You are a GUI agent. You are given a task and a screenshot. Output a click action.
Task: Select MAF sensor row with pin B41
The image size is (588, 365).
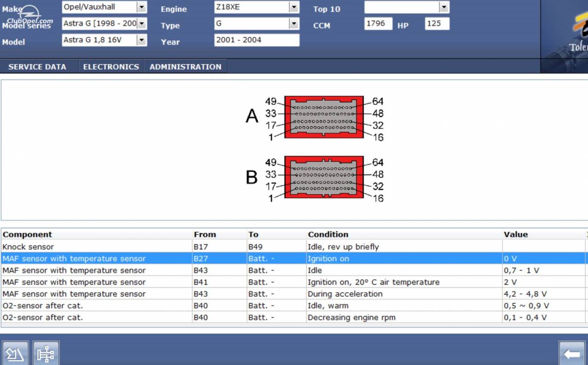pyautogui.click(x=293, y=282)
